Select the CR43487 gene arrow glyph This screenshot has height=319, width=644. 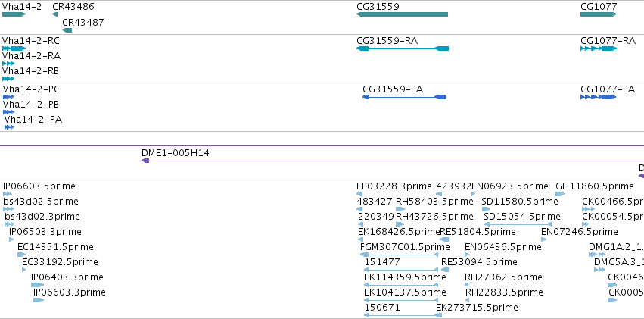coord(67,30)
